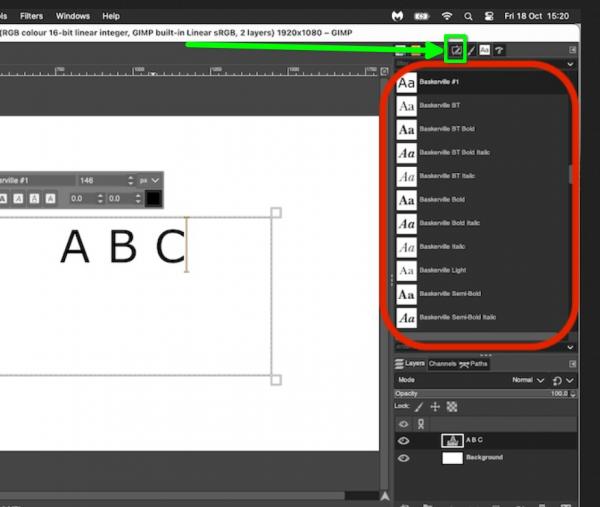Image resolution: width=600 pixels, height=507 pixels.
Task: Open the Fonts panel configure tab menu
Action: pyautogui.click(x=572, y=50)
